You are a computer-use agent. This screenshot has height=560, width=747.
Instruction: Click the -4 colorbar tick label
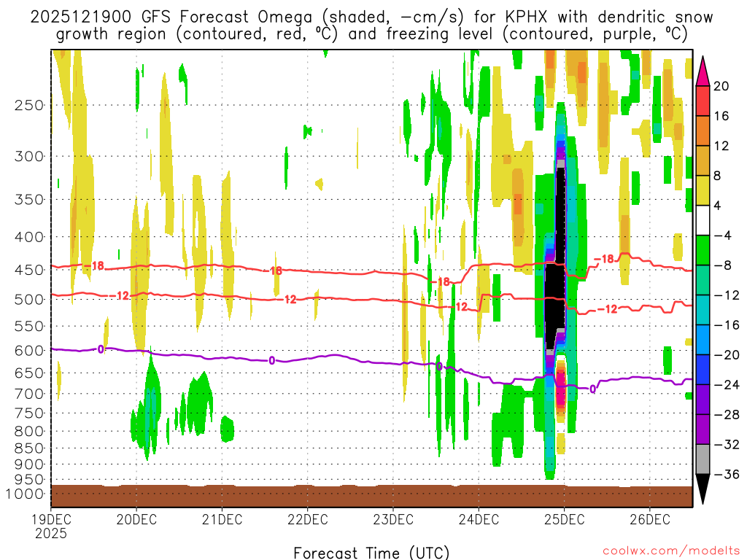click(x=723, y=236)
